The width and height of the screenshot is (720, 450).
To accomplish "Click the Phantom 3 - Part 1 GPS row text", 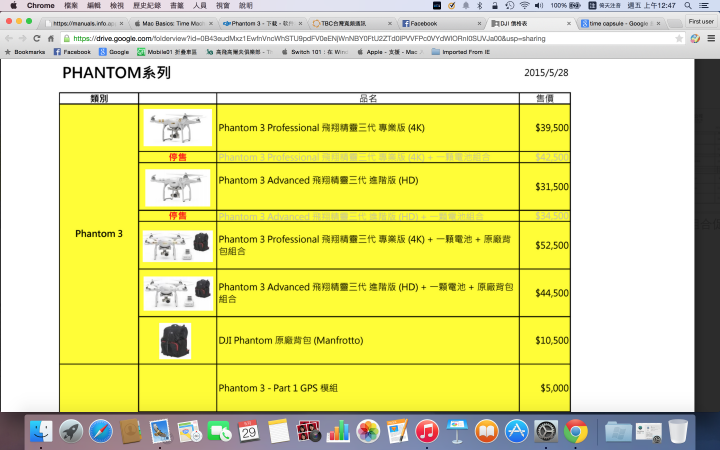I will [278, 388].
